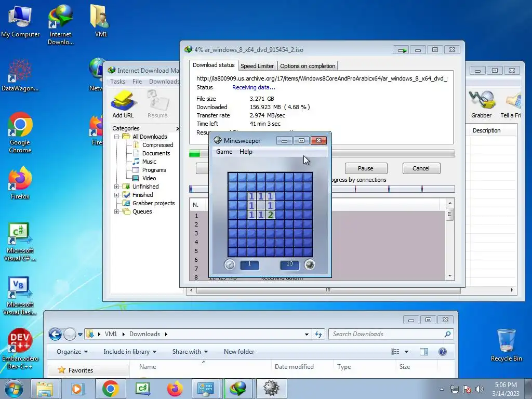Open the change view dropdown arrow
532x399 pixels.
pyautogui.click(x=406, y=352)
